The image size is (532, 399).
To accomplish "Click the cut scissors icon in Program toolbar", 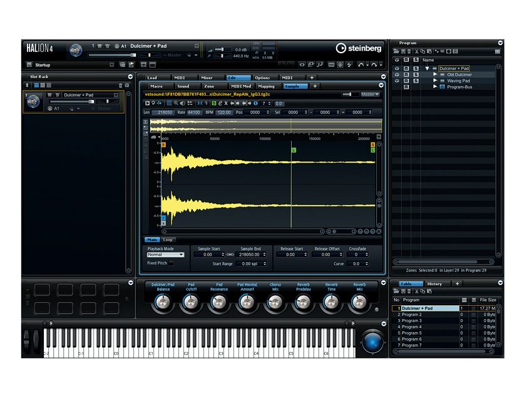I will pos(417,51).
